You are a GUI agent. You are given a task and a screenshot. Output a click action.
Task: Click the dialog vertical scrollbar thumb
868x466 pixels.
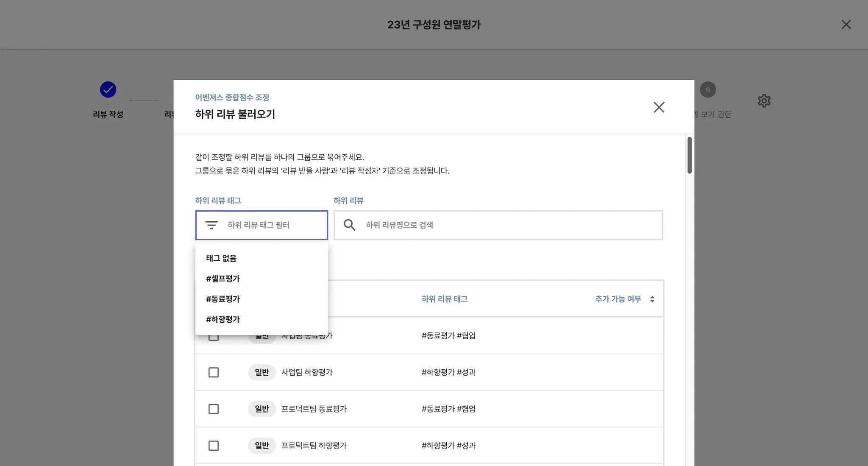690,155
